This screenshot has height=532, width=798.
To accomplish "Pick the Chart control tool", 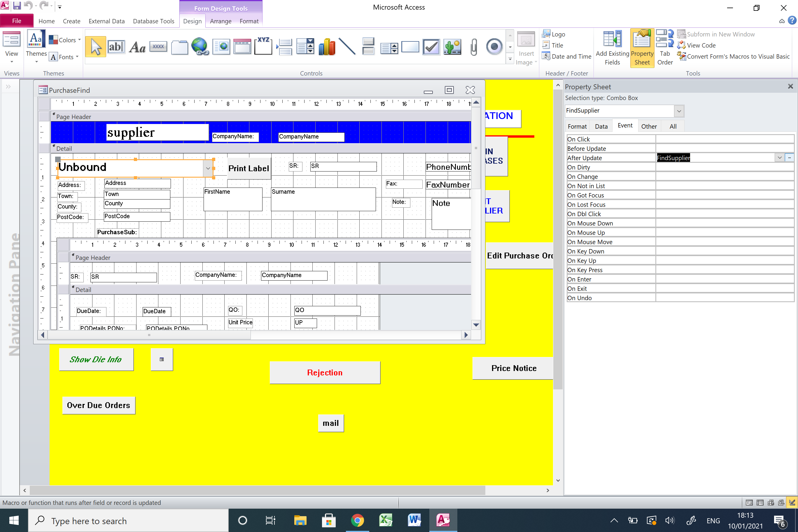I will tap(326, 47).
